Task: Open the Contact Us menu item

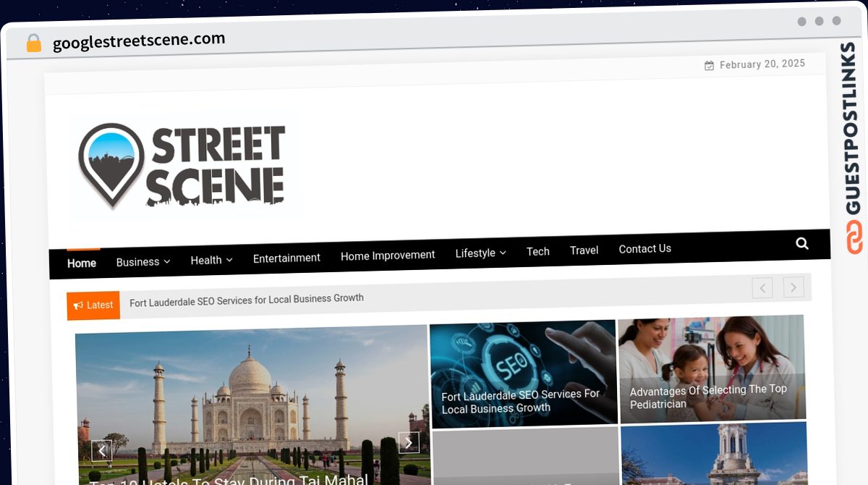Action: tap(645, 248)
